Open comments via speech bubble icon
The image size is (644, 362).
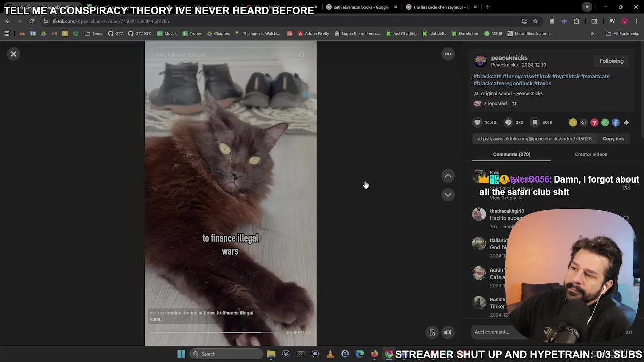(508, 122)
